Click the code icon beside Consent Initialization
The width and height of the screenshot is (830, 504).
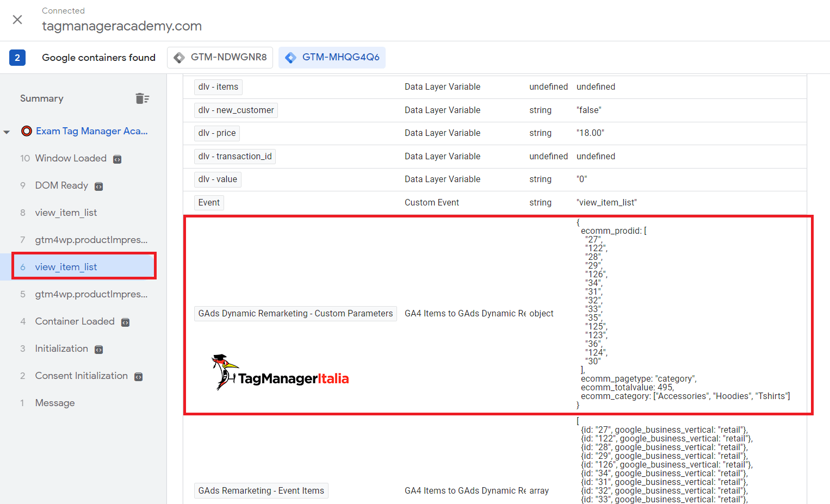tap(138, 376)
